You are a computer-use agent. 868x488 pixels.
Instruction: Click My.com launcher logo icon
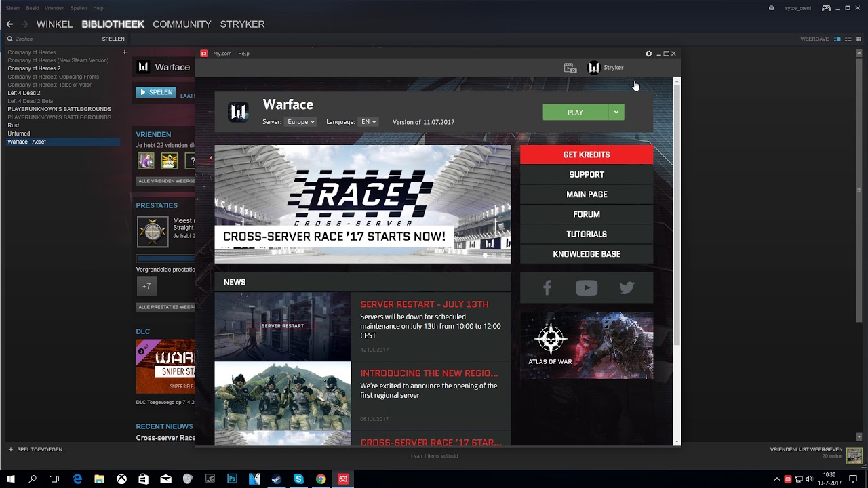click(204, 54)
